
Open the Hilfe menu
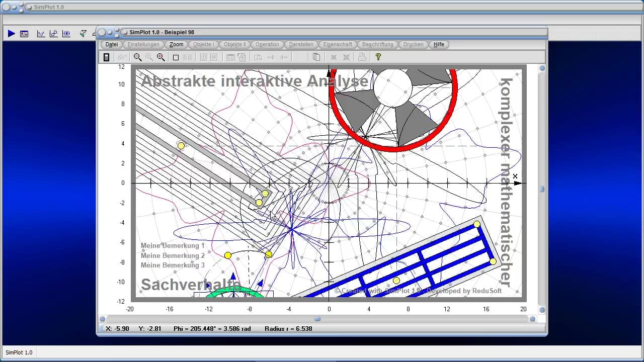(439, 44)
